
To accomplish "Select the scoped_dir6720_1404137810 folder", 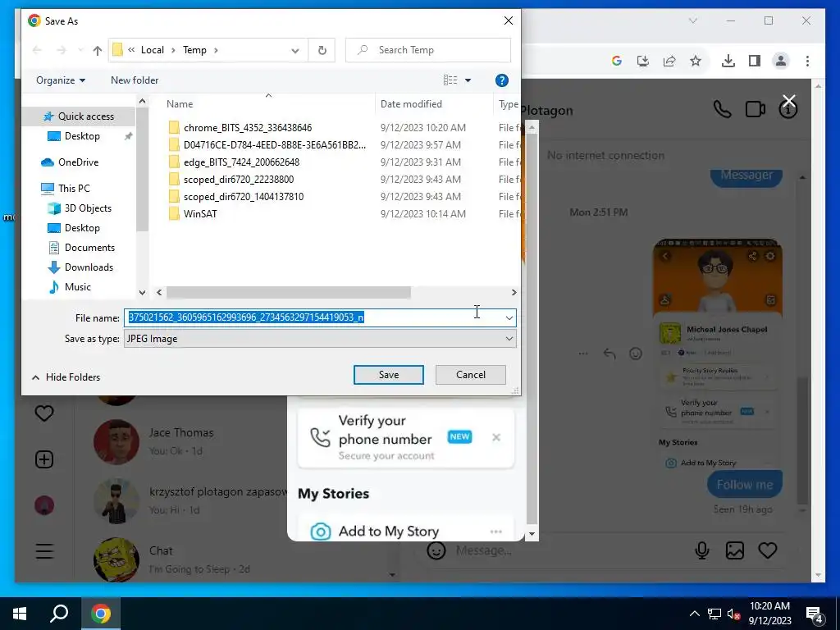I will (244, 197).
